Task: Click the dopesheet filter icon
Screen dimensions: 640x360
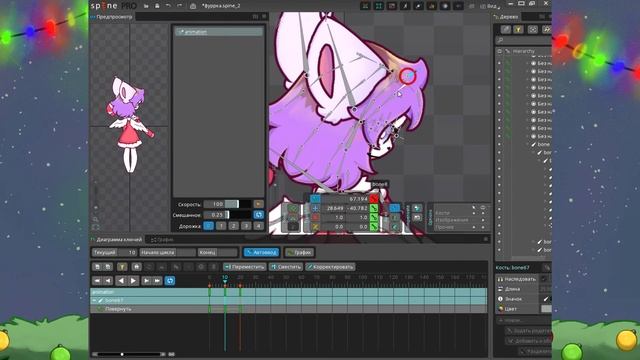Action: 122,267
